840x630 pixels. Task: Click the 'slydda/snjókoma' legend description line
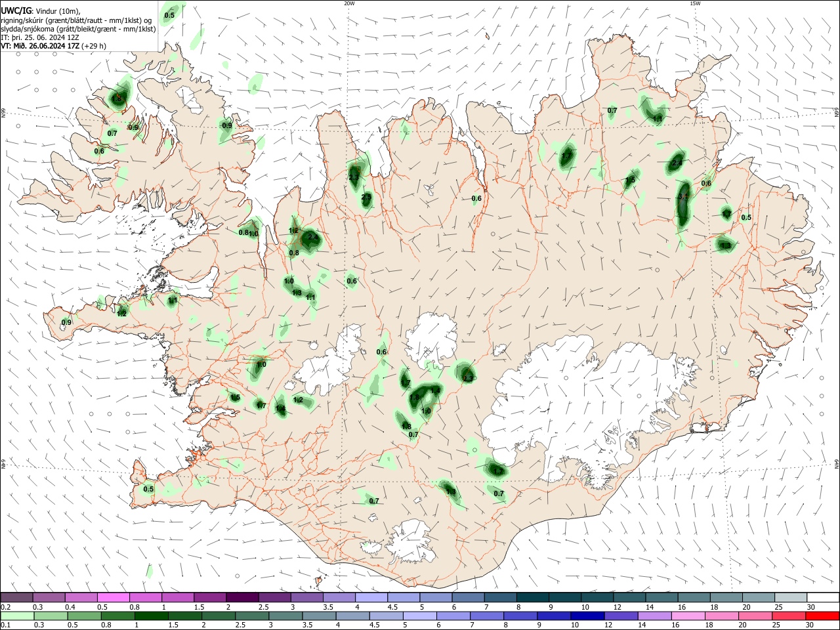click(x=78, y=28)
